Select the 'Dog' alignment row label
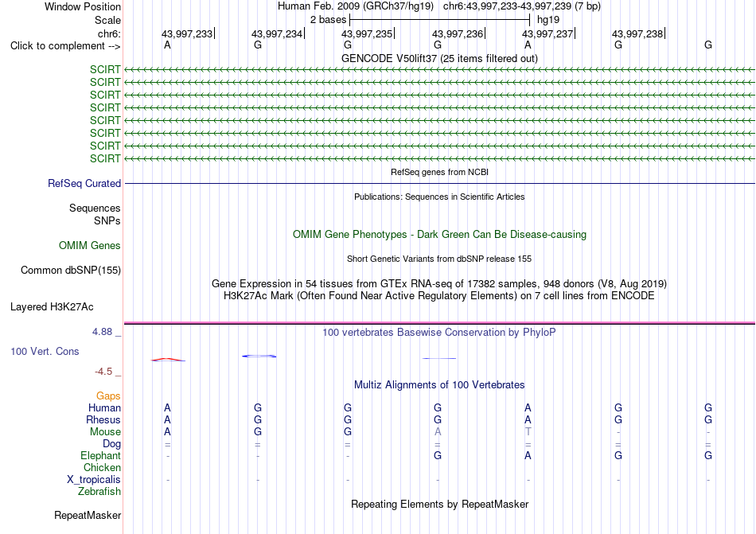The height and width of the screenshot is (534, 756). [111, 444]
